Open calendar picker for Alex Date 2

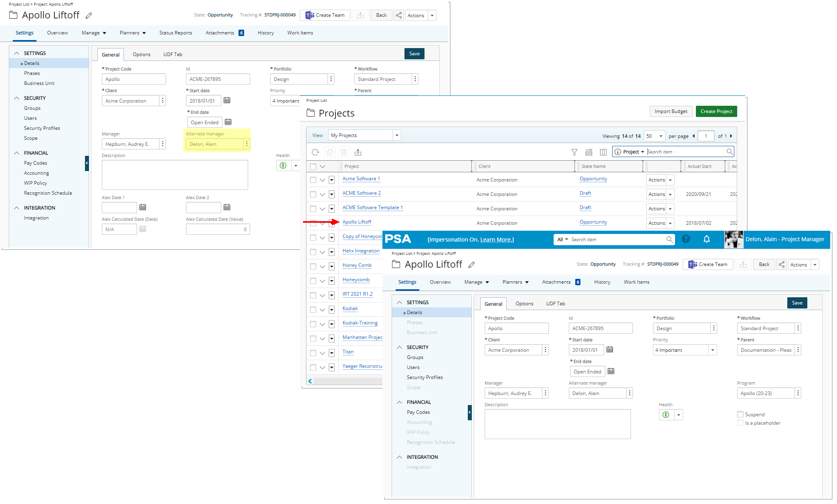pyautogui.click(x=227, y=207)
